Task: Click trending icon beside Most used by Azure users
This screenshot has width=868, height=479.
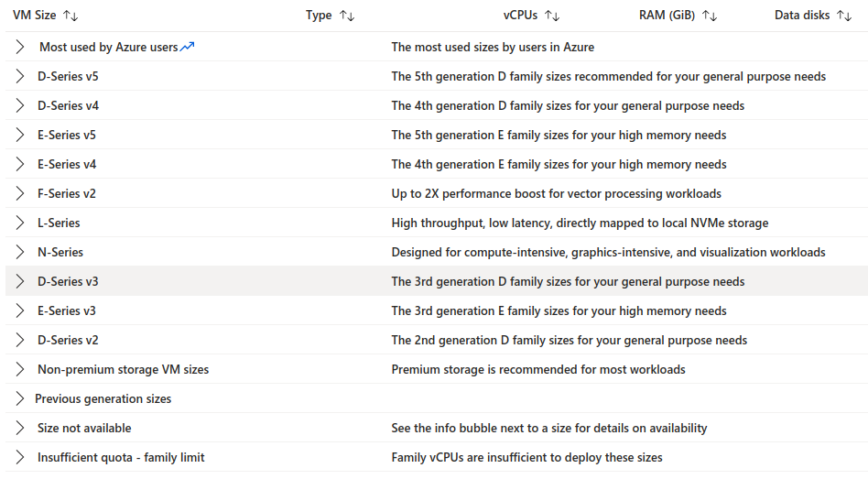Action: point(187,47)
